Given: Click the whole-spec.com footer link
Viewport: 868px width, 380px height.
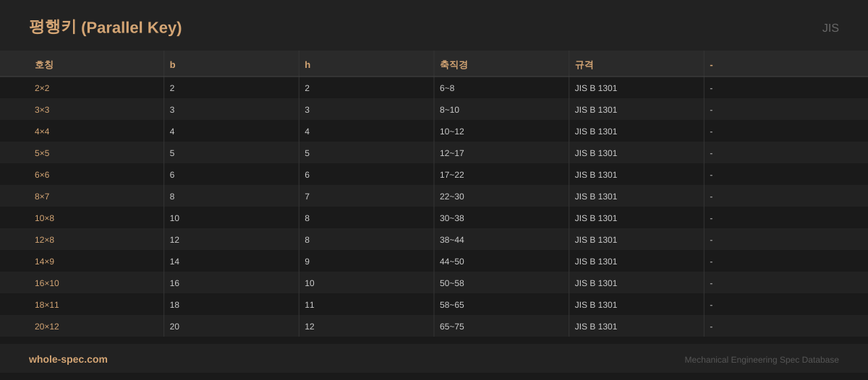Looking at the screenshot, I should click(x=68, y=359).
